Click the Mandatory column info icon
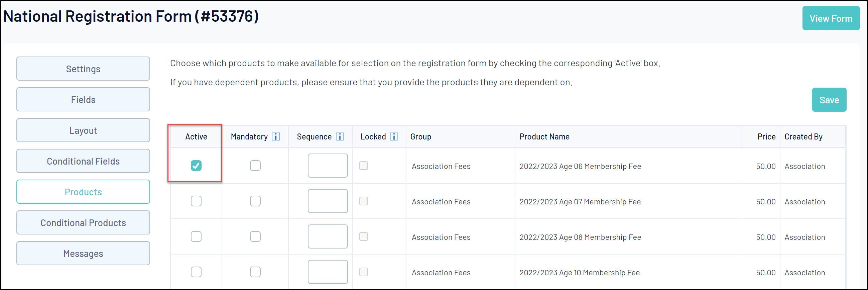 (276, 136)
